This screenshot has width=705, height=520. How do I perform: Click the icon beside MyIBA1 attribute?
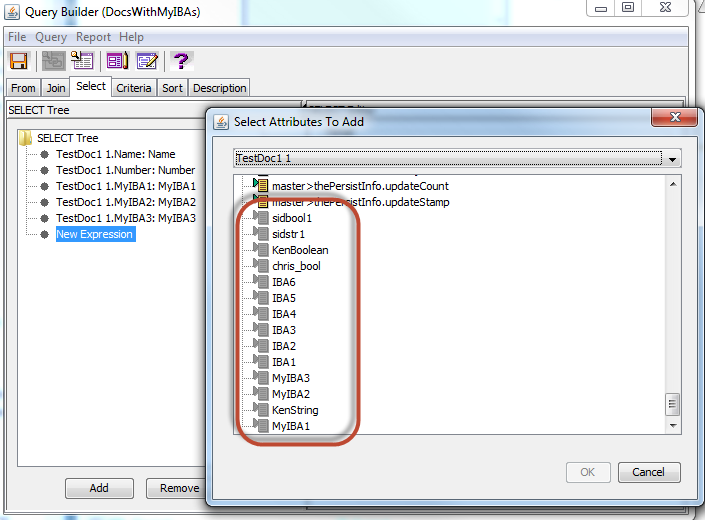tap(261, 426)
